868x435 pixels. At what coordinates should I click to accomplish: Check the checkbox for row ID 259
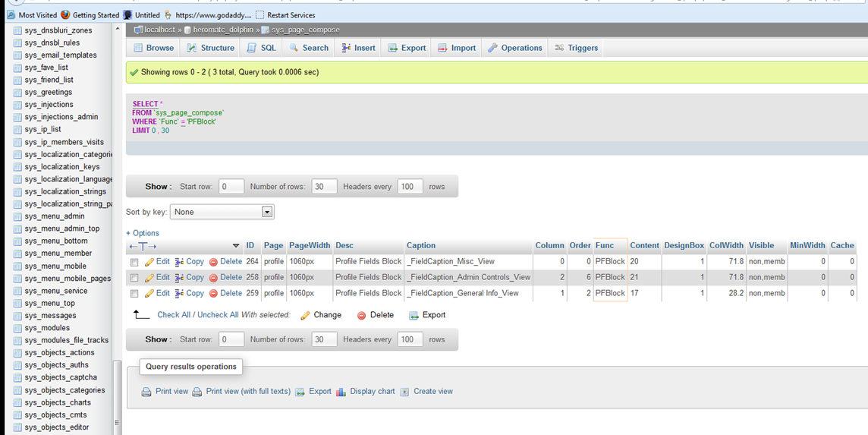click(x=134, y=294)
